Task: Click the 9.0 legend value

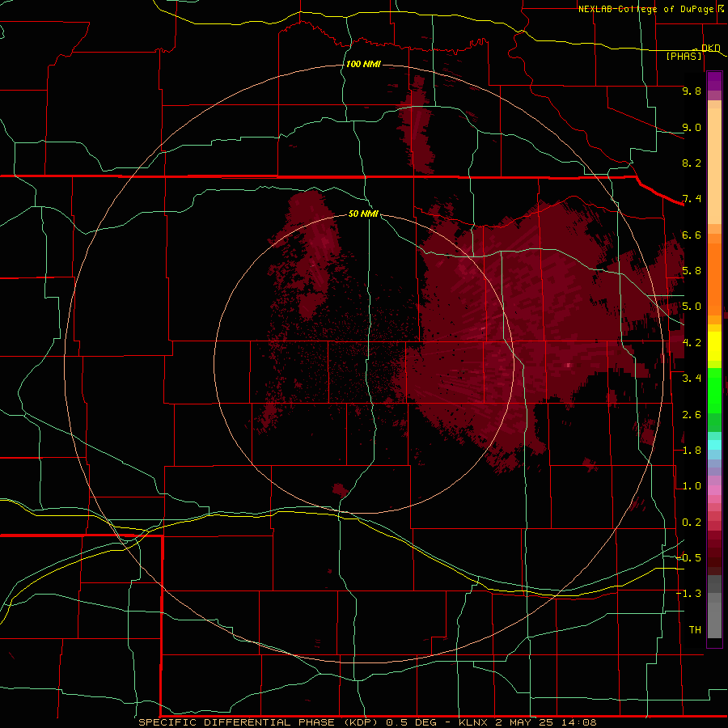Action: [x=692, y=127]
